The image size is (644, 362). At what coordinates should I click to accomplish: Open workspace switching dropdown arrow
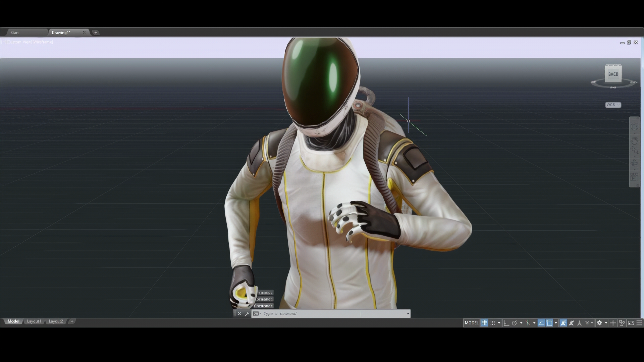[606, 323]
